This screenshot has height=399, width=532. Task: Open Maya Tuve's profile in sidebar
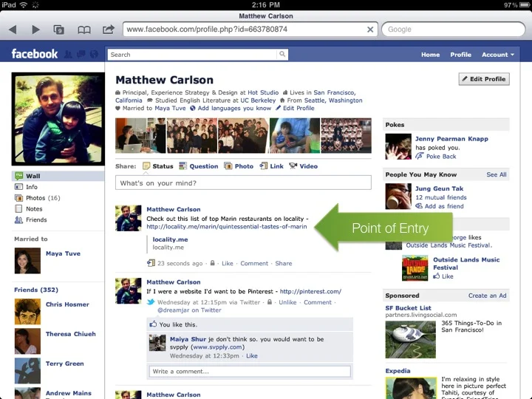[63, 253]
